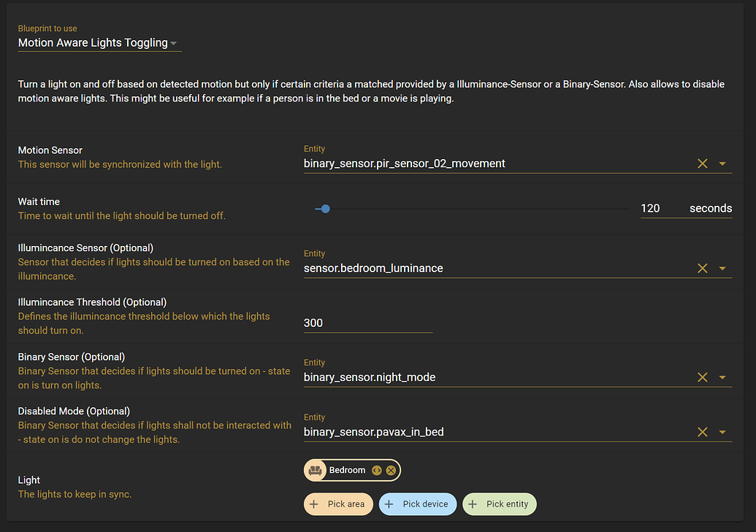Click the couch icon on the Bedroom chip
Image resolution: width=756 pixels, height=532 pixels.
(x=314, y=470)
